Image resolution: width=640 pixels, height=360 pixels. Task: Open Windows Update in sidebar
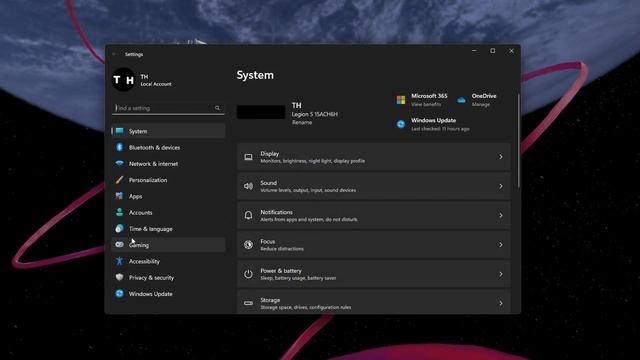[x=168, y=294]
